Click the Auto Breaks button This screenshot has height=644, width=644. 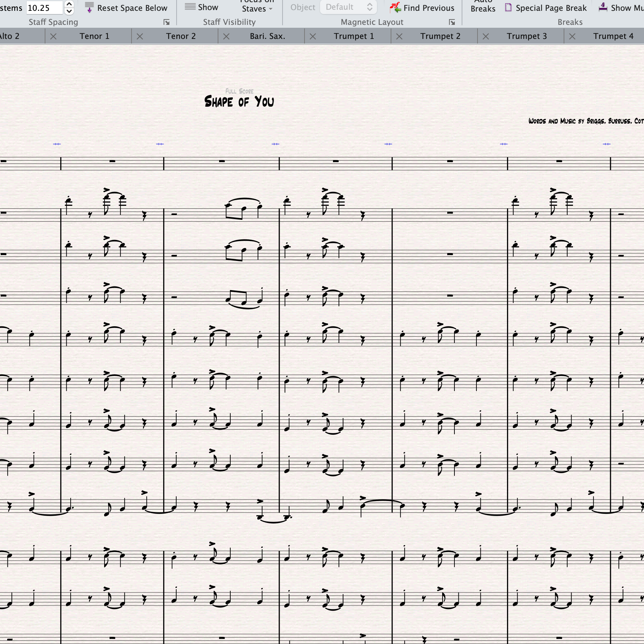coord(483,6)
